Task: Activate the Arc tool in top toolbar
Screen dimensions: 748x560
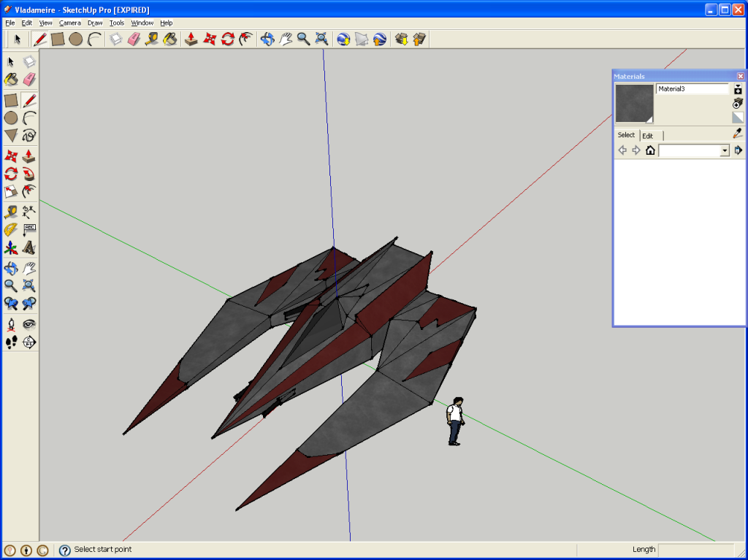Action: point(94,39)
